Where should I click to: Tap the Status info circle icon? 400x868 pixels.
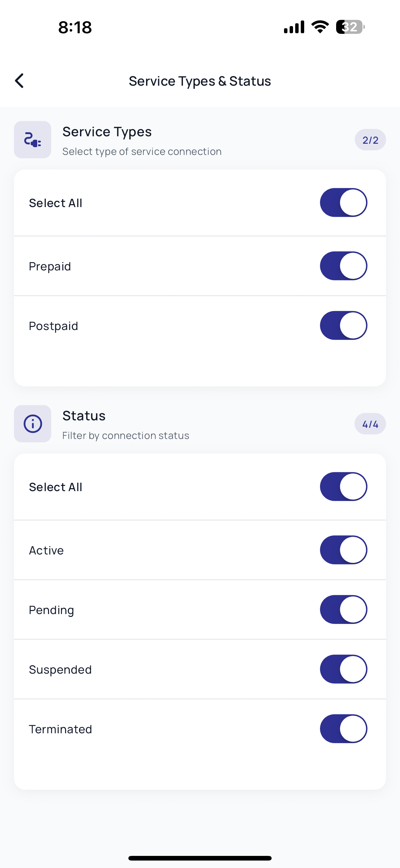33,423
